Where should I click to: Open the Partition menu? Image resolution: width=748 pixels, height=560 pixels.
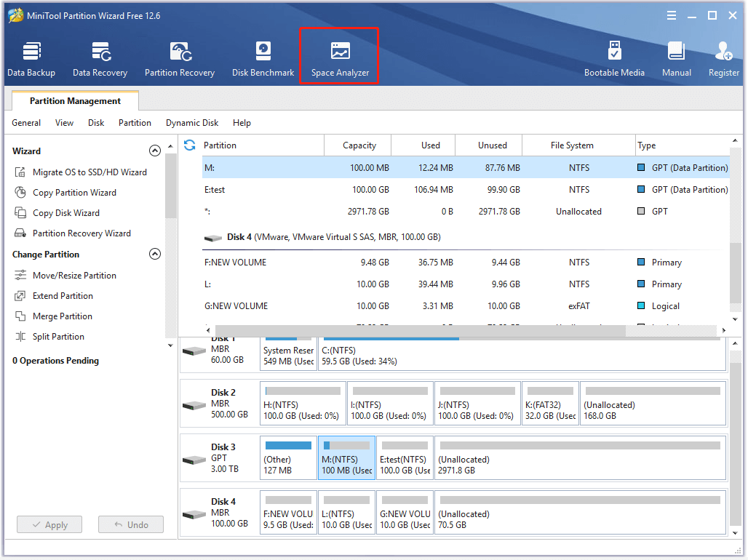(135, 123)
